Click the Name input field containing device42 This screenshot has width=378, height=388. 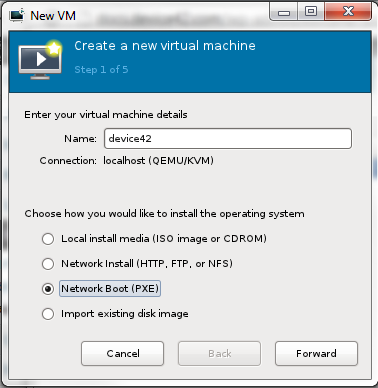[x=228, y=138]
